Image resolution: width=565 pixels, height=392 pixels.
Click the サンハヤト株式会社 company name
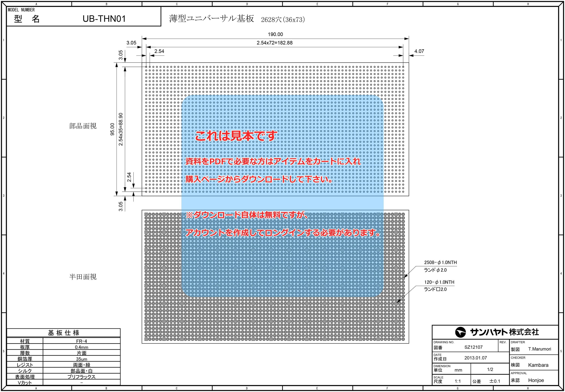(504, 332)
